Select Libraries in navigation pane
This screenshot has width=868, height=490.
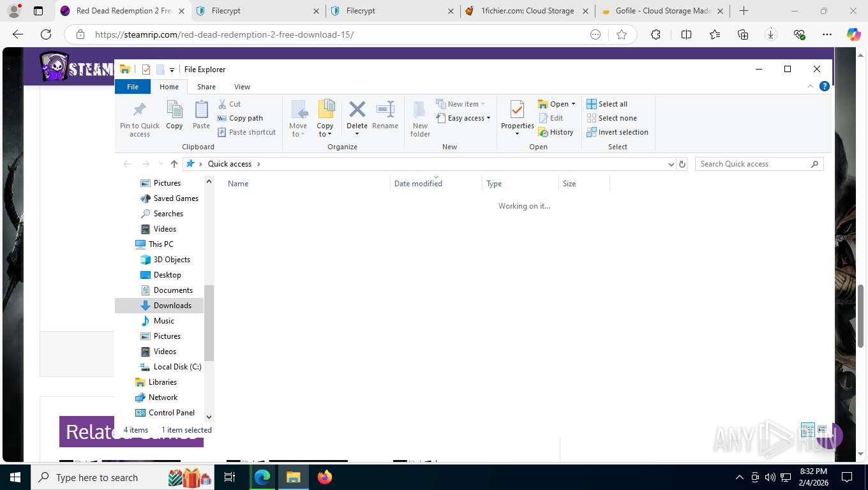[156, 382]
